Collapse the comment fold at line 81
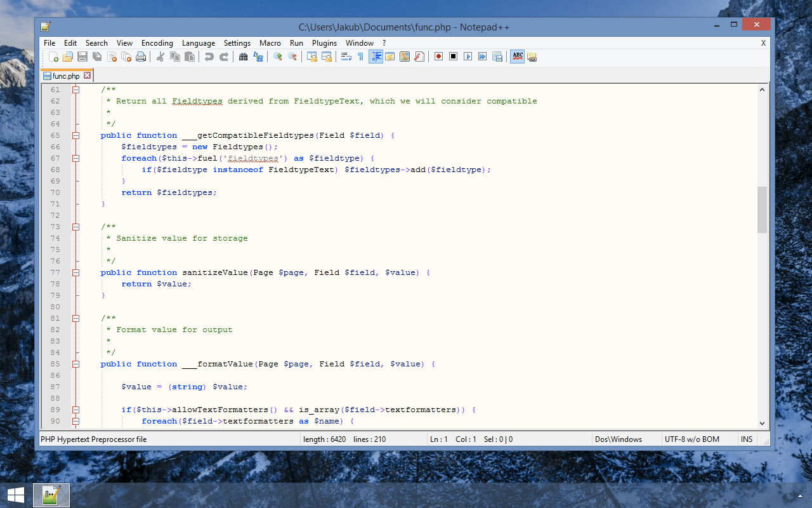This screenshot has height=508, width=812. pos(75,318)
